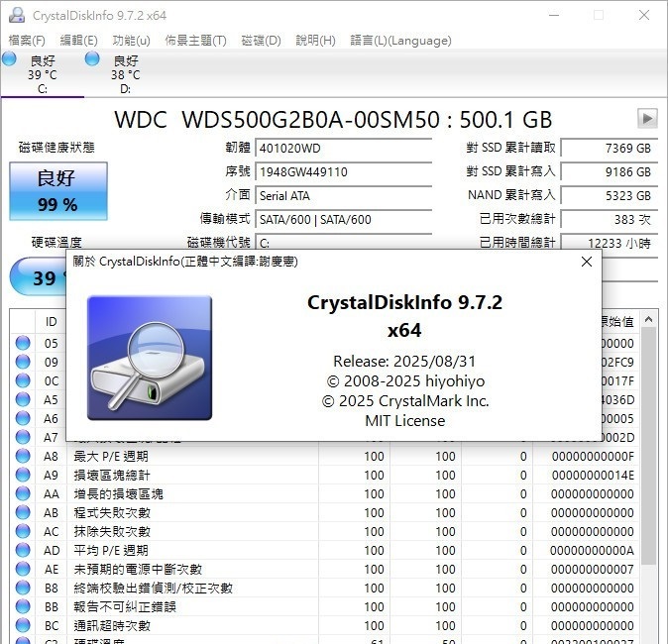Click raw value 000000000007
Screen dimensions: 668x644
click(592, 569)
